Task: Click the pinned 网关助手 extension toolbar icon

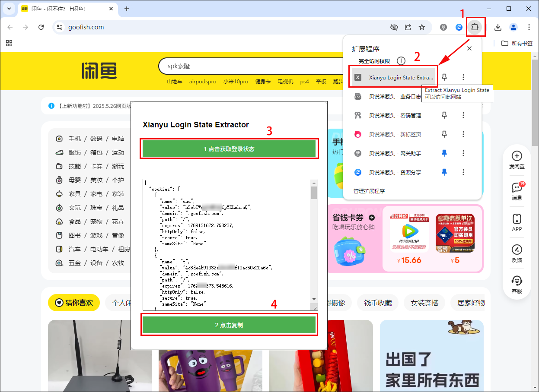Action: (443, 27)
